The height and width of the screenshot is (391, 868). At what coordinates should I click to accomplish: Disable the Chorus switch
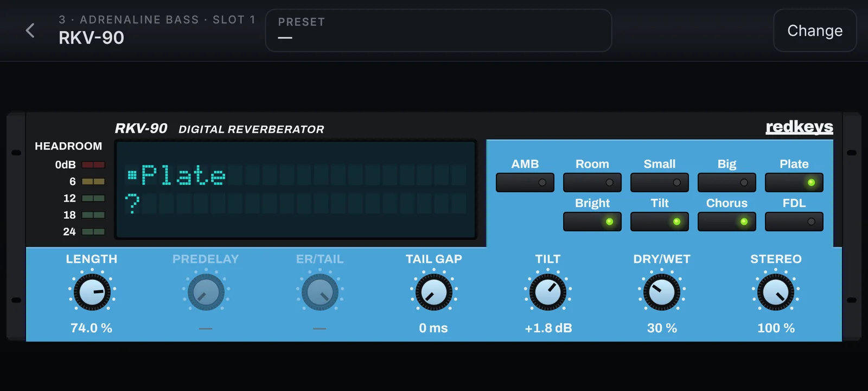pos(727,222)
